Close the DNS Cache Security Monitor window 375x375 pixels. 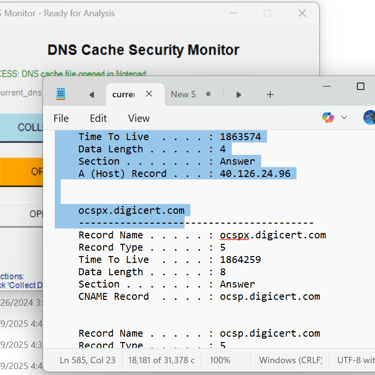pyautogui.click(x=302, y=13)
